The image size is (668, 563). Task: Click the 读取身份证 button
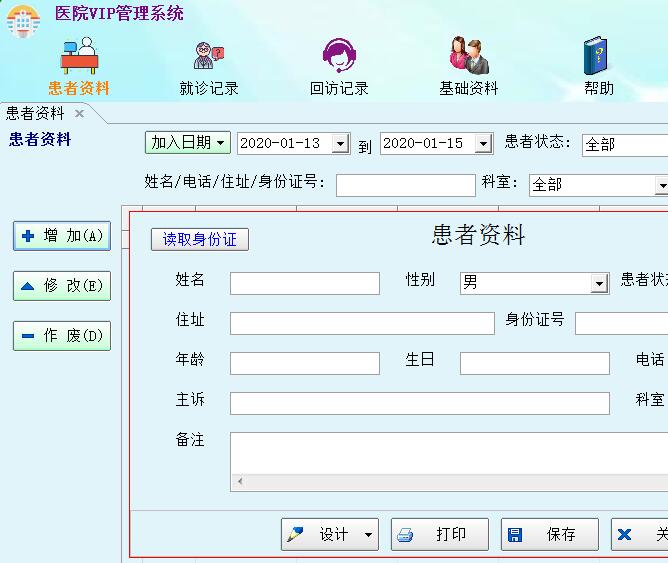(x=200, y=239)
